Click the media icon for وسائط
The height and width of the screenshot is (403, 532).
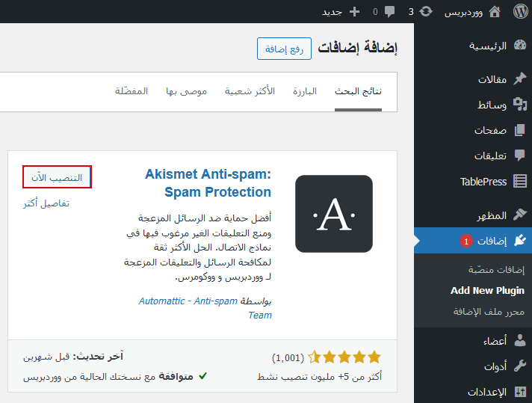[520, 105]
